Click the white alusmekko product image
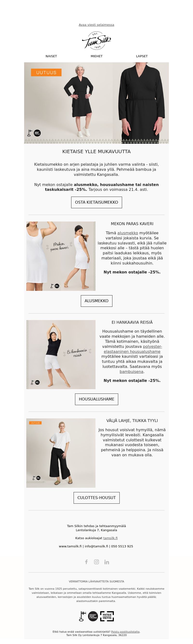This screenshot has height=644, width=193. pos(61,256)
